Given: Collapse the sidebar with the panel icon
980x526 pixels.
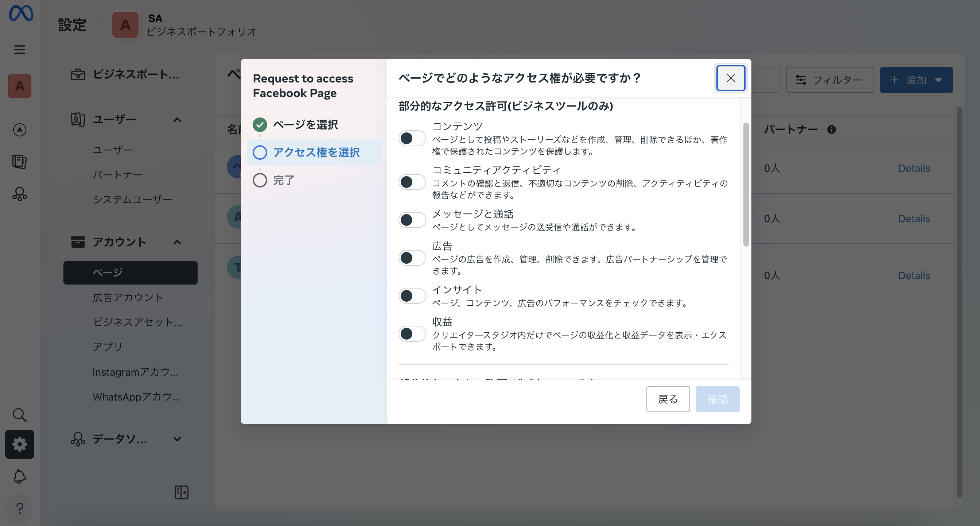Looking at the screenshot, I should coord(182,492).
